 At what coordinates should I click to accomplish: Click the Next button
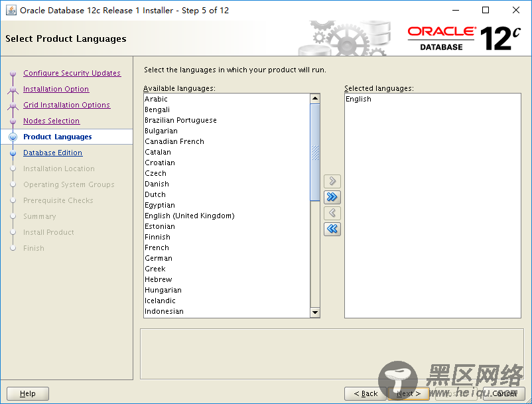point(409,393)
